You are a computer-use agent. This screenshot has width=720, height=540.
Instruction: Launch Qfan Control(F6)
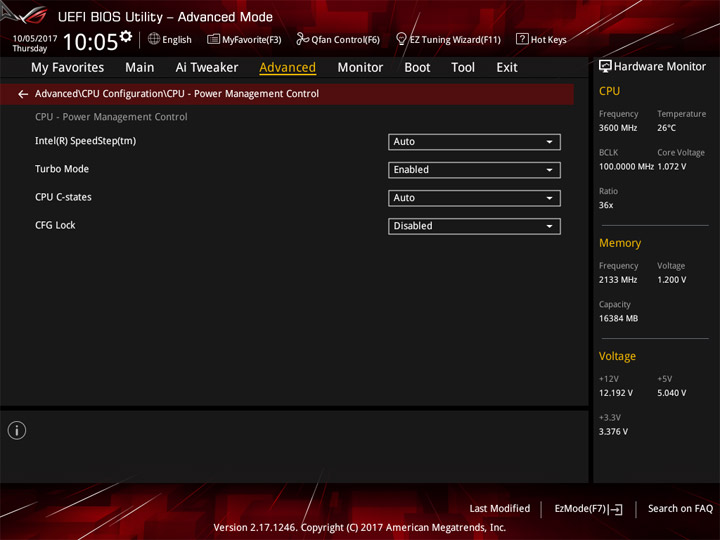[338, 39]
